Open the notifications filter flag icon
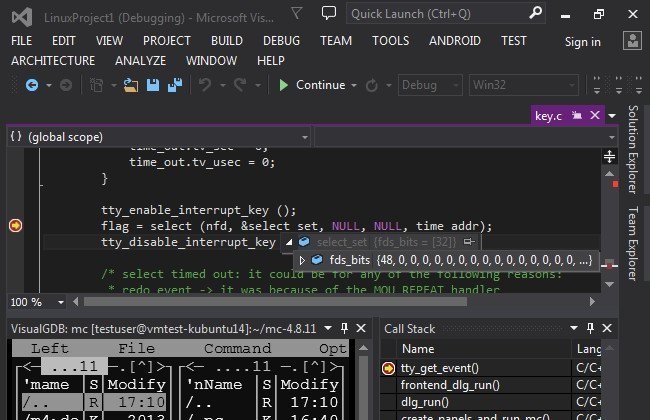 tap(296, 13)
